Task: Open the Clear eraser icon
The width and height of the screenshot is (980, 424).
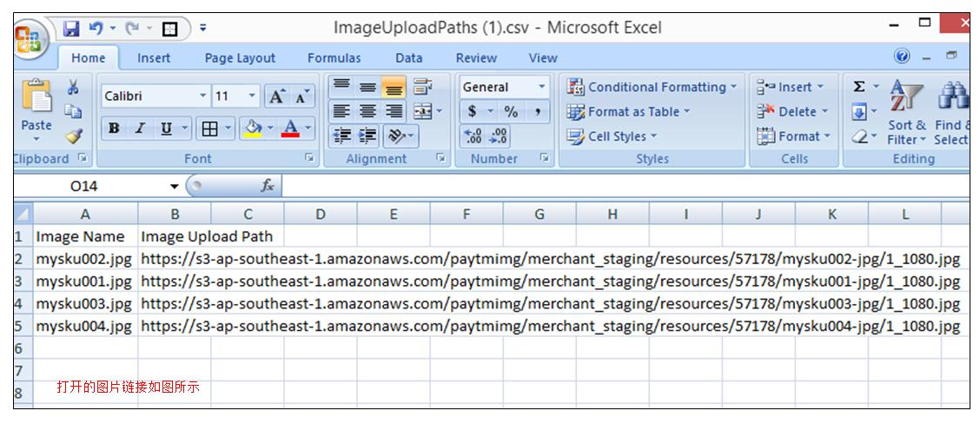Action: click(859, 136)
